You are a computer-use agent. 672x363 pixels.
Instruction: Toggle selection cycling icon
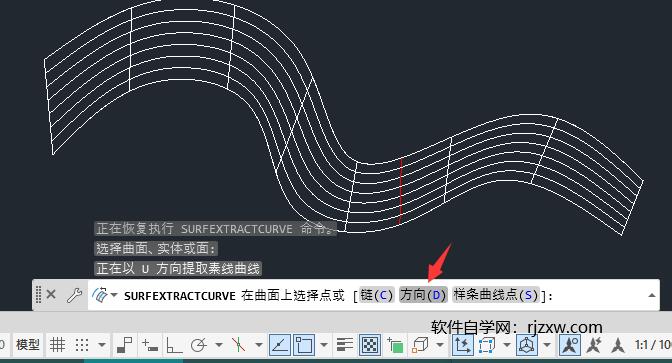coord(395,345)
